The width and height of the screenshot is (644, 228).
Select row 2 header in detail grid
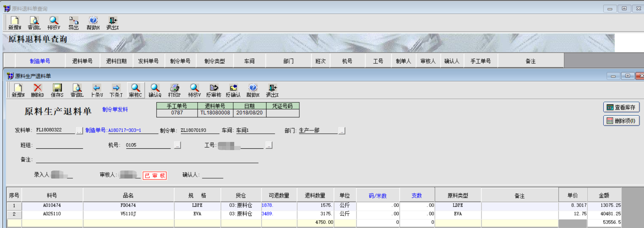(x=14, y=214)
